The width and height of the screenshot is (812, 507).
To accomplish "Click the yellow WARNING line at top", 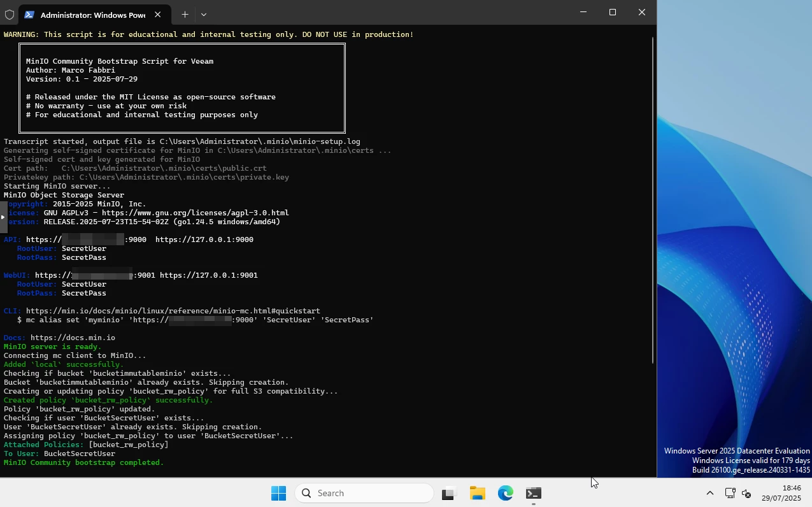I will pos(209,34).
